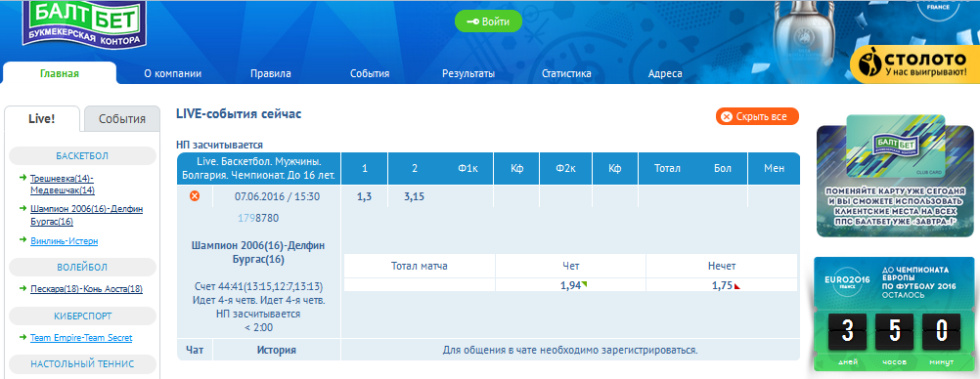Switch to the События sidebar tab
The height and width of the screenshot is (379, 980).
(x=122, y=118)
